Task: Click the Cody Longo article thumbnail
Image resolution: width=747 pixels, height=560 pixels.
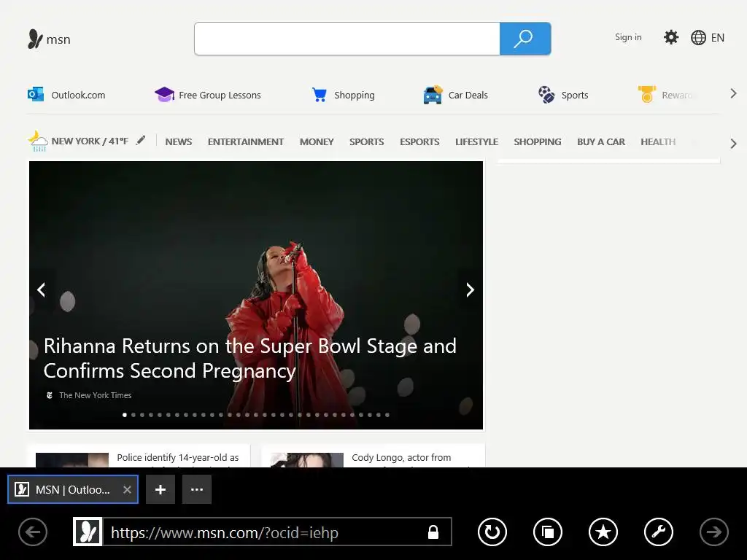Action: [x=307, y=460]
